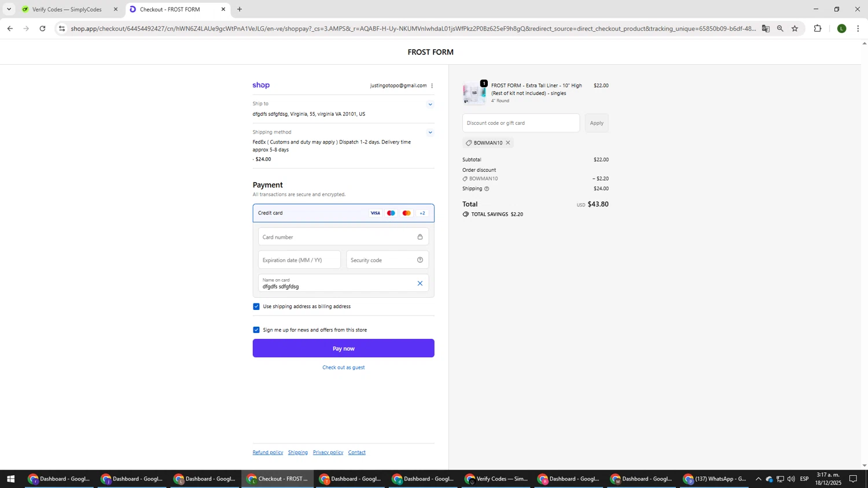Click the Mastercard icon
The width and height of the screenshot is (868, 488).
click(x=407, y=213)
